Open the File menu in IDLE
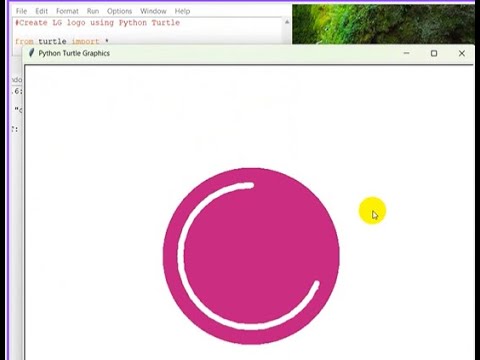This screenshot has height=360, width=480. [x=21, y=11]
